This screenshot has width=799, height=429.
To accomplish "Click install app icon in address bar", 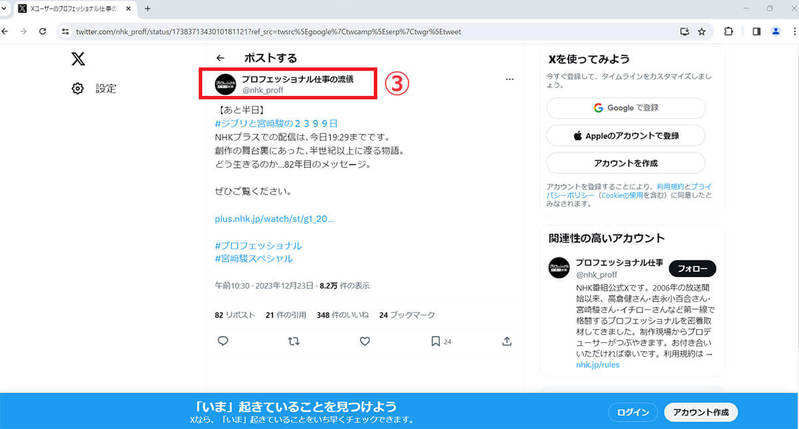I will pyautogui.click(x=684, y=32).
